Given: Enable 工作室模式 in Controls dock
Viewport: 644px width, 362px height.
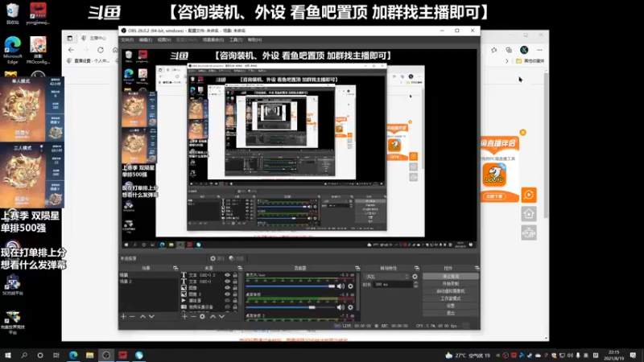Looking at the screenshot, I should tap(451, 298).
